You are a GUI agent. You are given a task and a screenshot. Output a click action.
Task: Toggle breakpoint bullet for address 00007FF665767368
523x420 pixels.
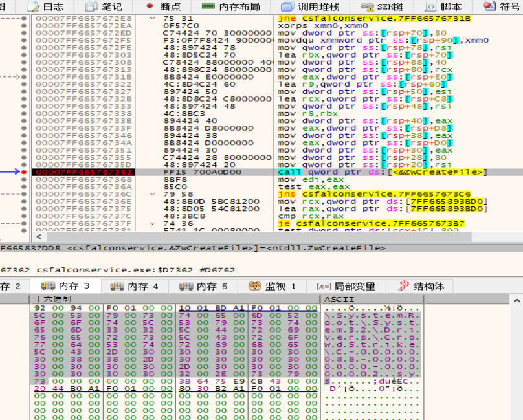[x=24, y=179]
